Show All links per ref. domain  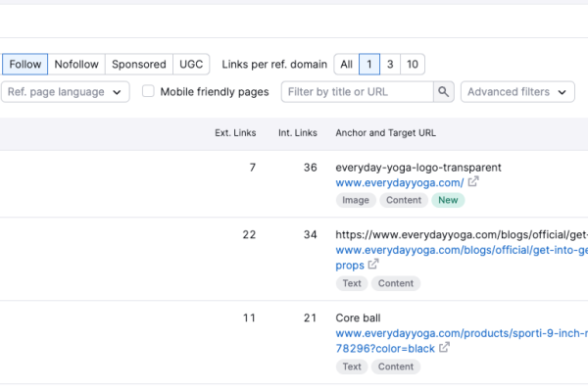(346, 64)
